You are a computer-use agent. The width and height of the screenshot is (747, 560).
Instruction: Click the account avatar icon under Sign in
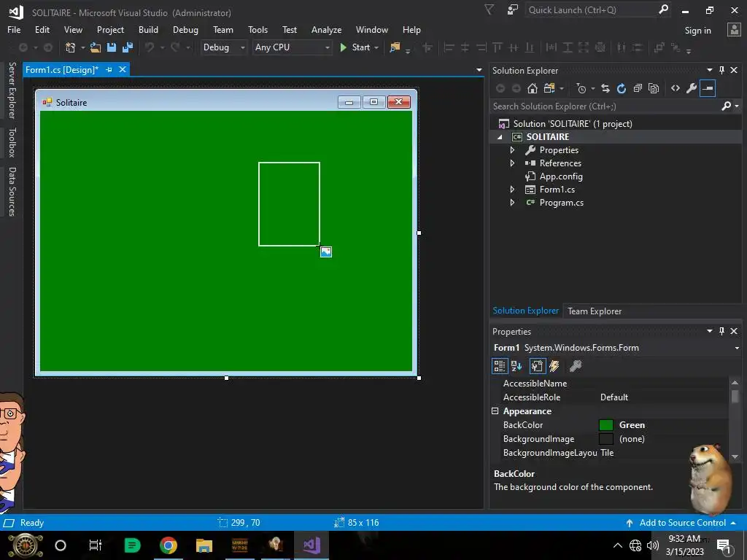pyautogui.click(x=734, y=29)
